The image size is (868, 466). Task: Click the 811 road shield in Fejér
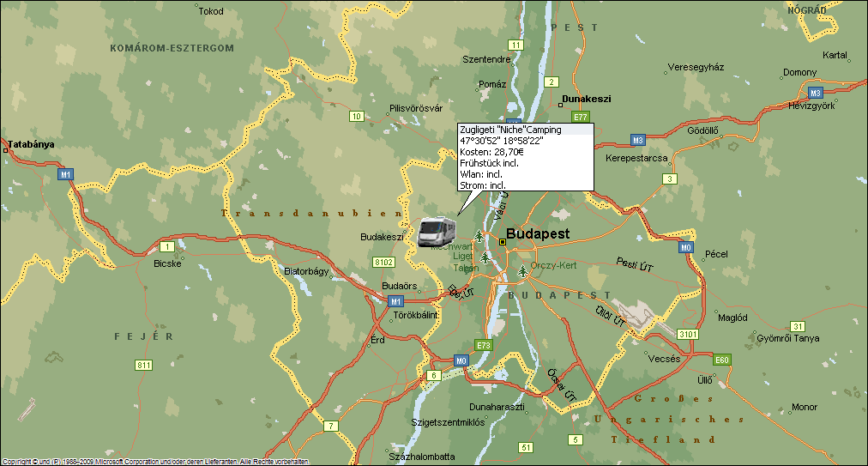(x=143, y=365)
